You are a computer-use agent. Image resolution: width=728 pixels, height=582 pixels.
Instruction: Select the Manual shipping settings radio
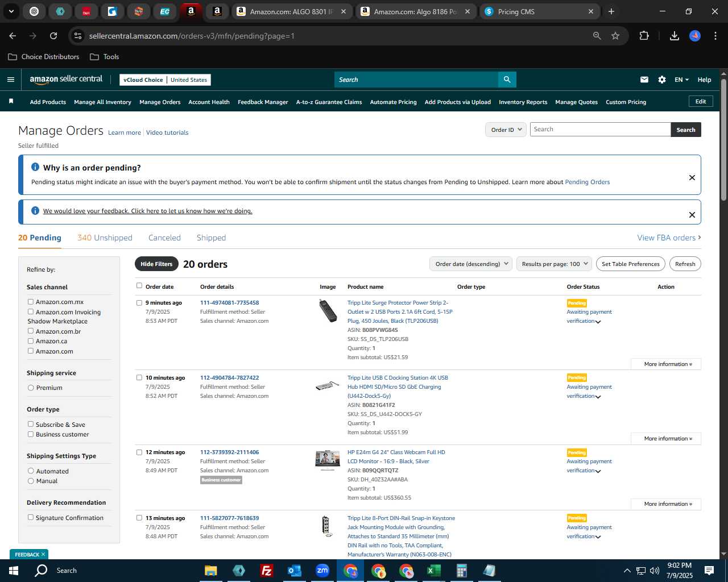click(31, 481)
